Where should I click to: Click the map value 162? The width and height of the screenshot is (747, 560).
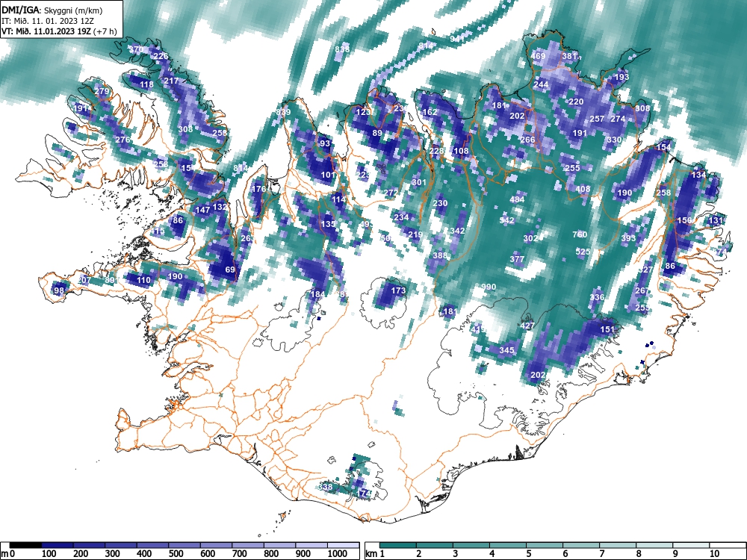[x=430, y=112]
